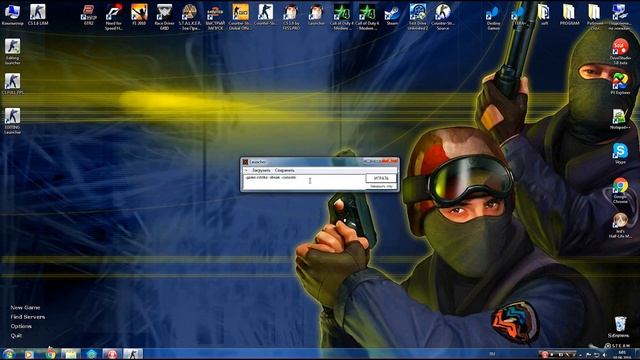The width and height of the screenshot is (640, 360).
Task: Click Quit in the game menu
Action: tap(16, 336)
